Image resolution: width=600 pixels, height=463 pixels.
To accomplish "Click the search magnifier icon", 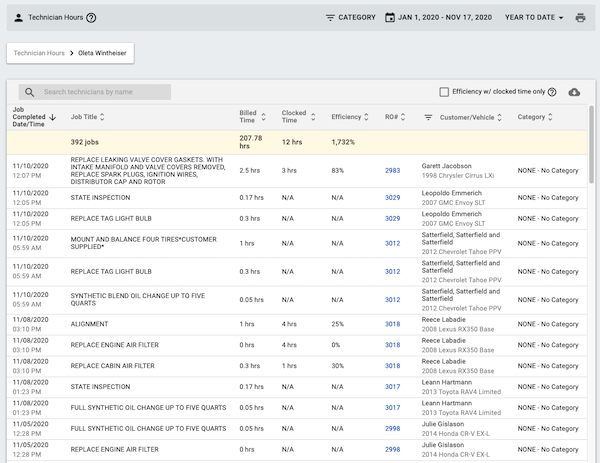I will tap(29, 92).
